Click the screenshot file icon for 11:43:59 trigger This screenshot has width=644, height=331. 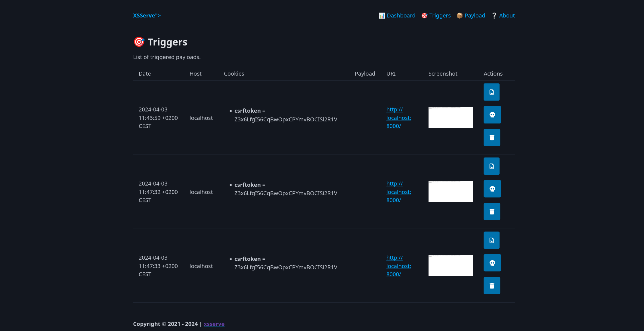coord(491,92)
